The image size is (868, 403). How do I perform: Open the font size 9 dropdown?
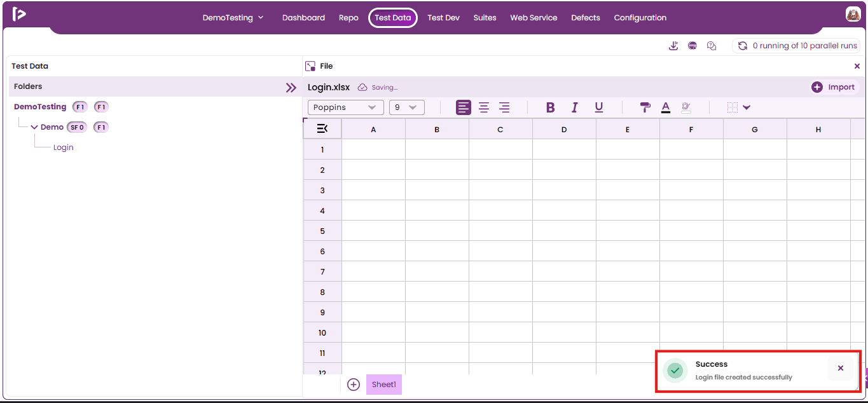tap(407, 107)
